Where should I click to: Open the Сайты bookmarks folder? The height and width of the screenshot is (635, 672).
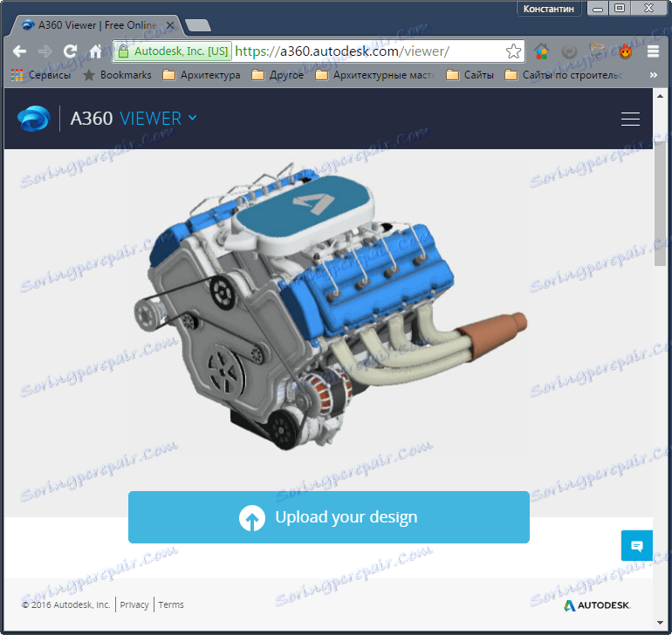(470, 75)
